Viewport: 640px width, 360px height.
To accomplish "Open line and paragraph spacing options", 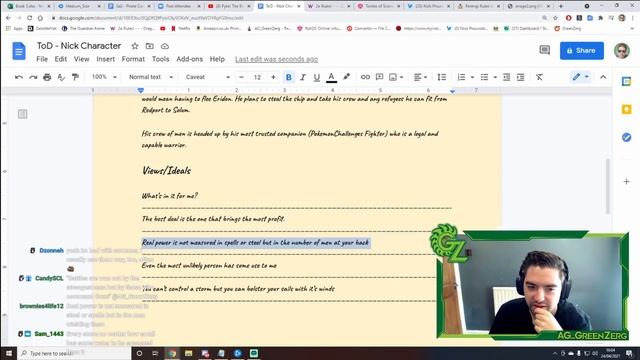I will tap(441, 77).
